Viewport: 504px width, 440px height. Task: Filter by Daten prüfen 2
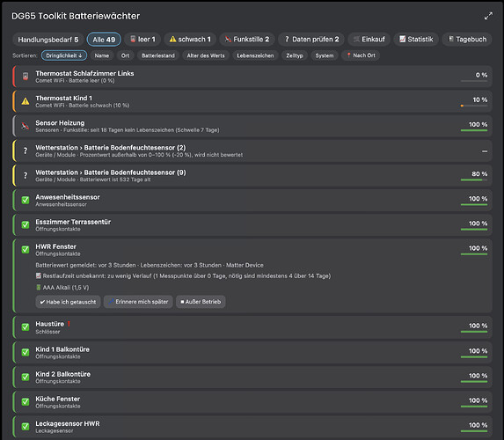(x=311, y=40)
